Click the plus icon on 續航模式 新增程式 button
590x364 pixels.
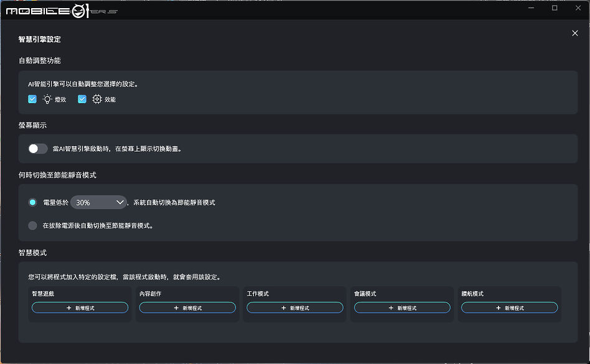(498, 307)
